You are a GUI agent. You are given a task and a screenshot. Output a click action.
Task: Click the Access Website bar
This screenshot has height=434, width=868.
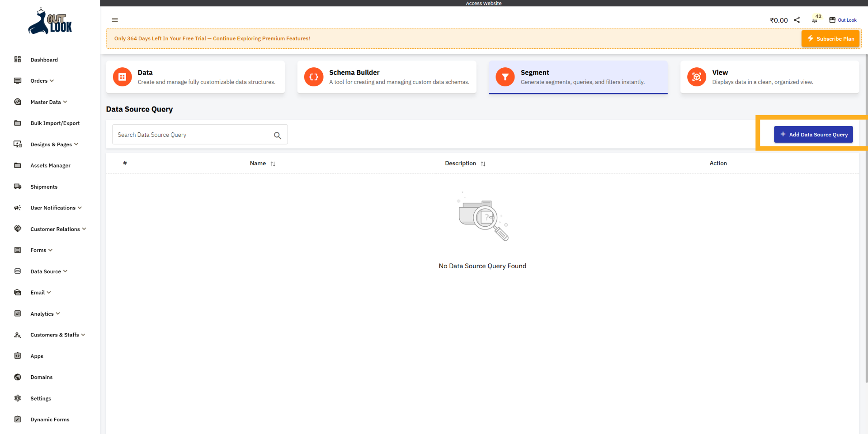click(x=483, y=3)
